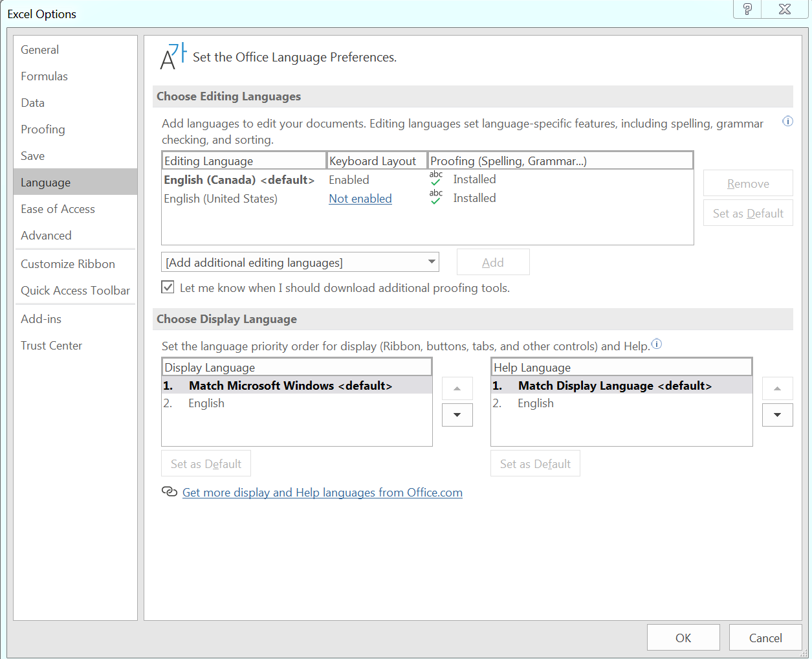Toggle 'Let me know when I should download' checkbox
The image size is (812, 659).
tap(168, 287)
